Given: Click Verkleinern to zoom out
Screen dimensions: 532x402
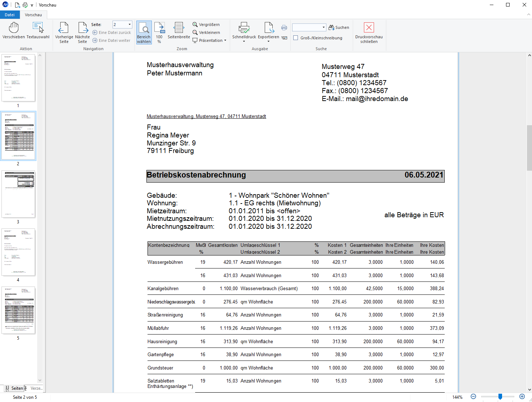Looking at the screenshot, I should (x=206, y=32).
